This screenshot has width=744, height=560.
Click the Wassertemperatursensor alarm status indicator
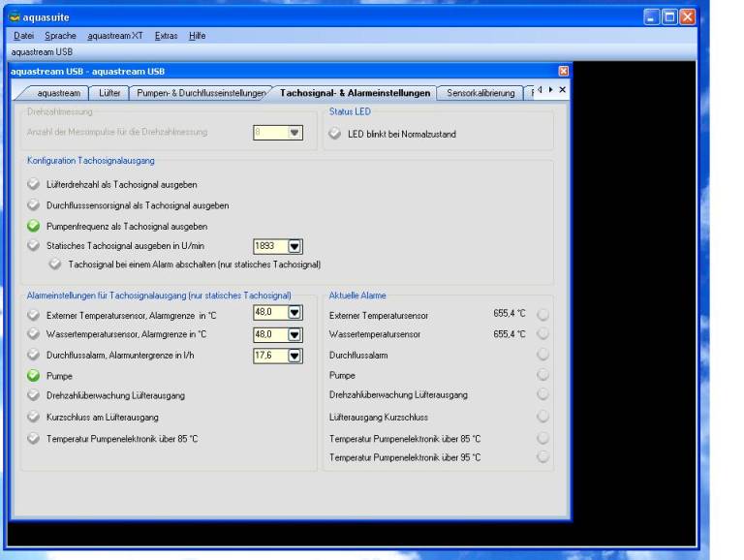pos(542,333)
